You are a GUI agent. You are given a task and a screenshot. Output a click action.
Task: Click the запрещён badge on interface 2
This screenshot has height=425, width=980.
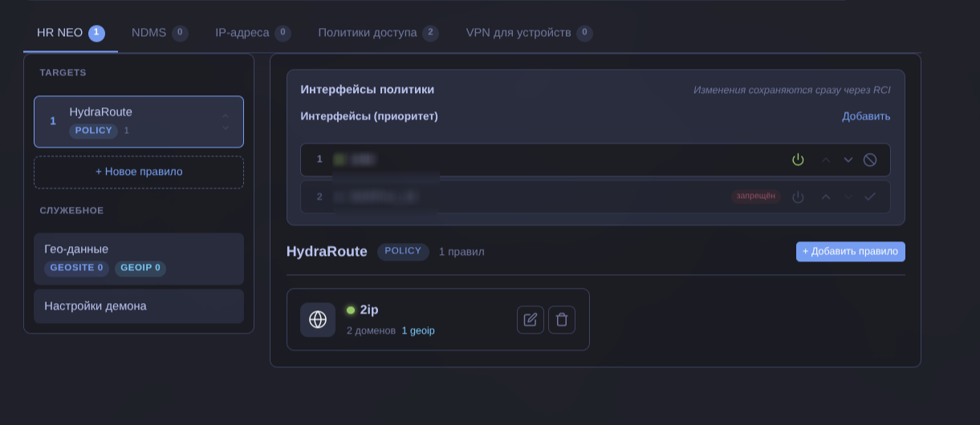pos(755,196)
